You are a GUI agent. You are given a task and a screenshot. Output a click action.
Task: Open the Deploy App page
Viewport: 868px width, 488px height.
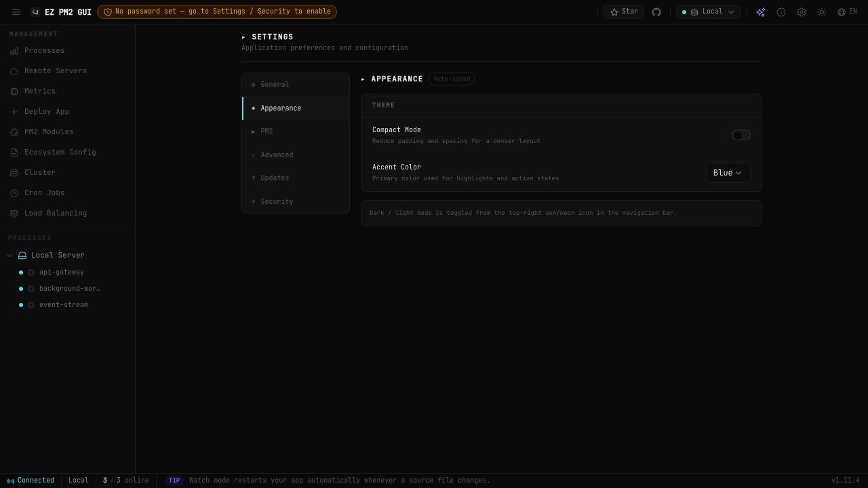(67, 112)
